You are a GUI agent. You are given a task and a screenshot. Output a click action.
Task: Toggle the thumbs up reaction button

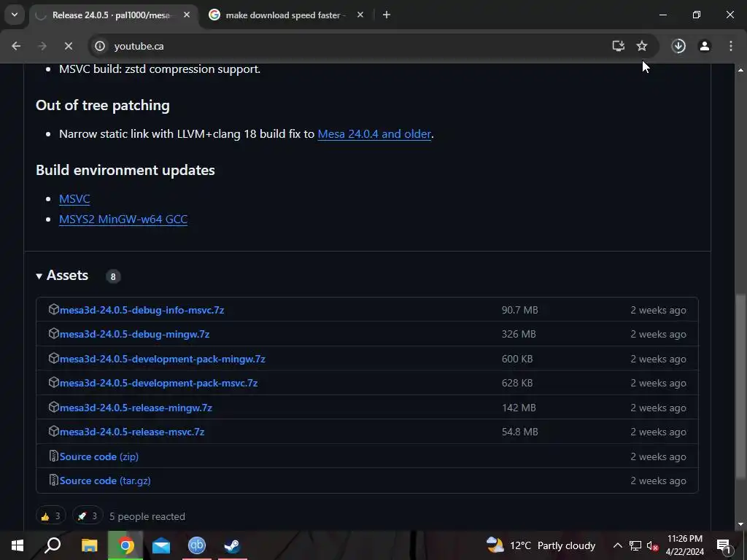50,516
